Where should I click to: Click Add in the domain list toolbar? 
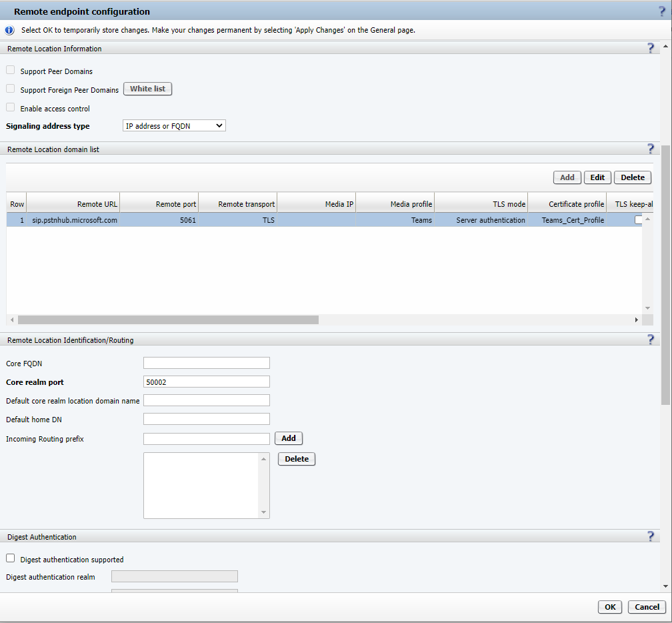pos(567,177)
